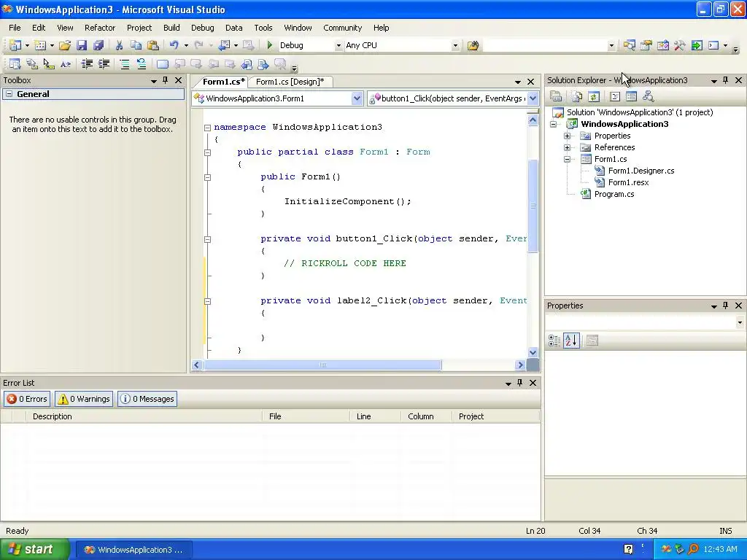Image resolution: width=747 pixels, height=560 pixels.
Task: Sort Error List by the Description column
Action: (143, 416)
